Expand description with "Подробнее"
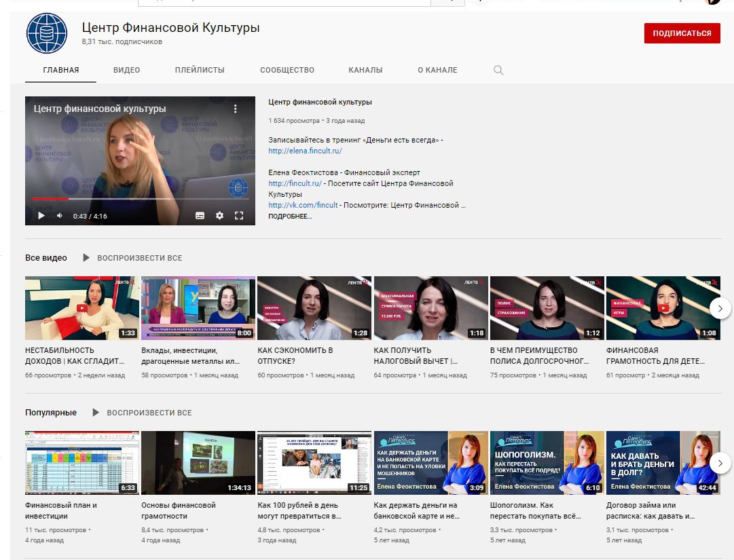 (x=290, y=217)
